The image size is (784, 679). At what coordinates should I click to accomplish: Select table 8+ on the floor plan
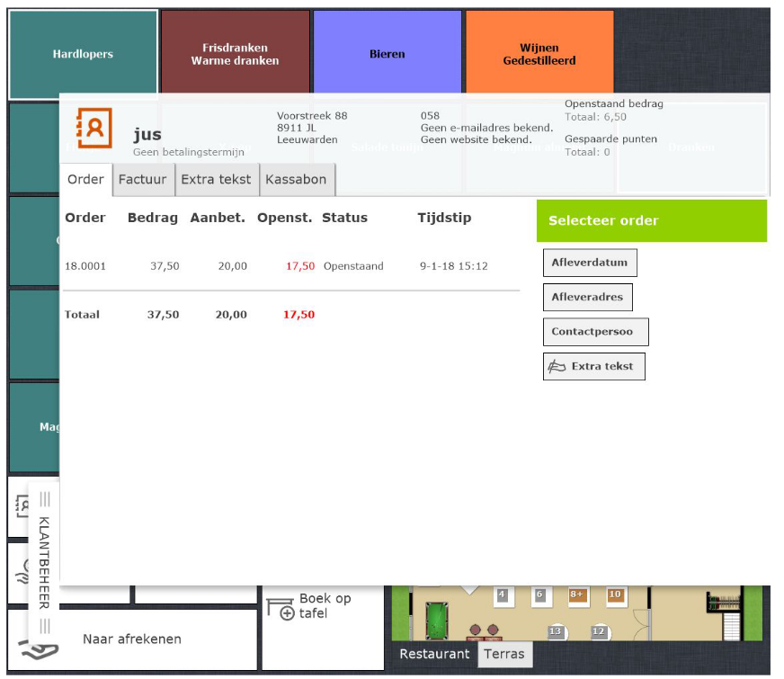[x=576, y=594]
